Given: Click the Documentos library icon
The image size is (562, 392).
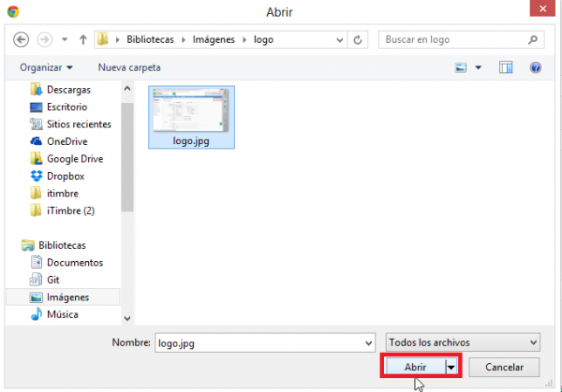Looking at the screenshot, I should tap(37, 262).
